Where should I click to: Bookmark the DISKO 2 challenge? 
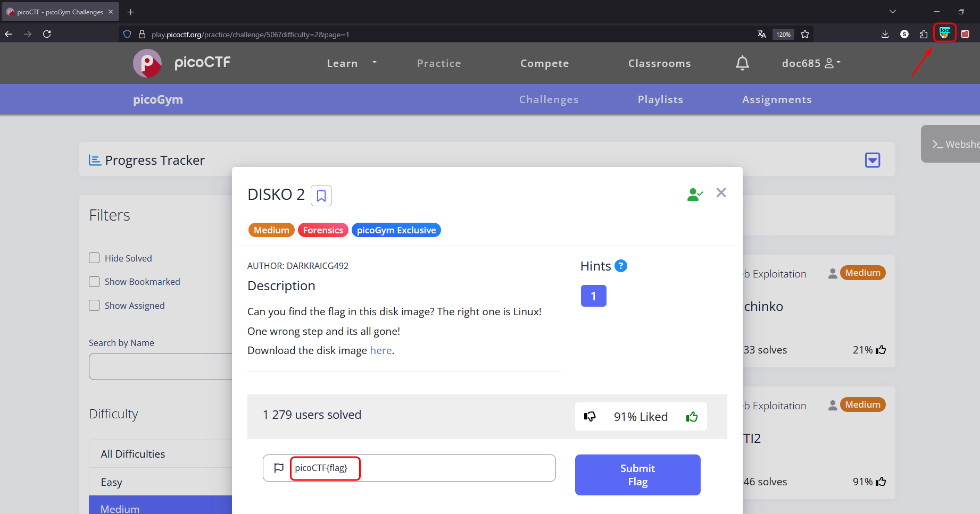click(x=321, y=196)
